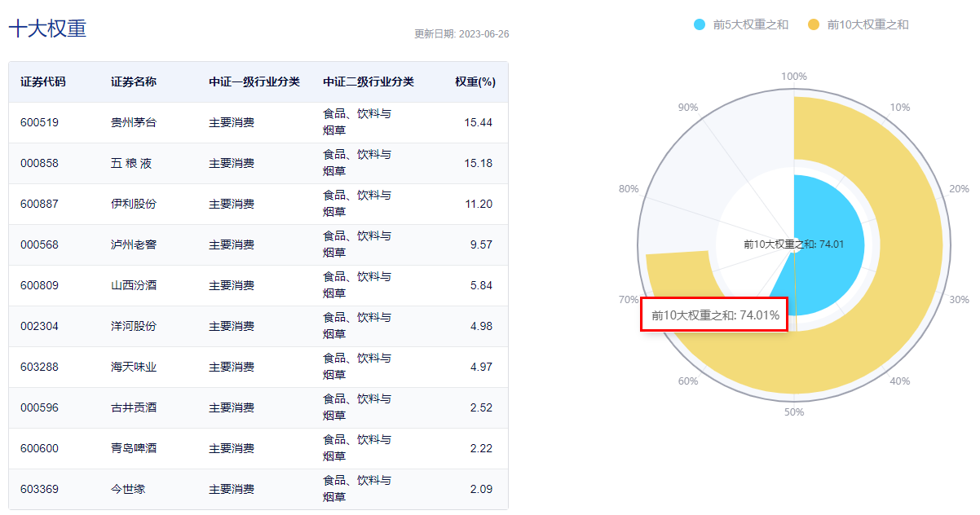The width and height of the screenshot is (980, 515).
Task: Open the 五 粮 液 security name
Action: 131,164
